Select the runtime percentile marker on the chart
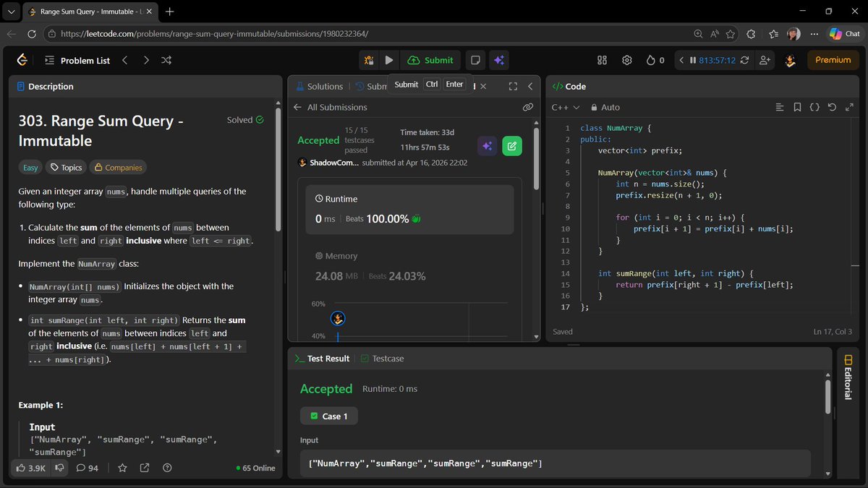Viewport: 868px width, 488px height. [337, 317]
